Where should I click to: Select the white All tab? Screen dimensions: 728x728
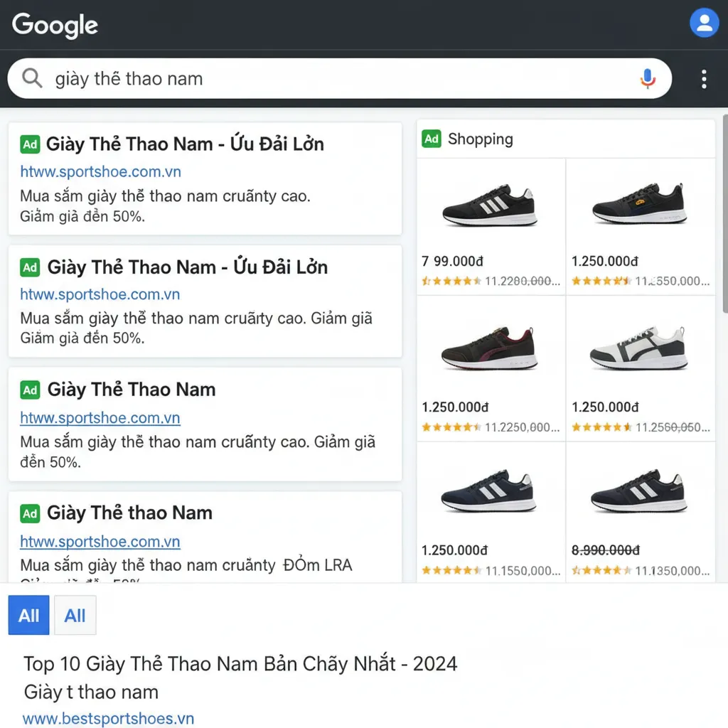[75, 615]
